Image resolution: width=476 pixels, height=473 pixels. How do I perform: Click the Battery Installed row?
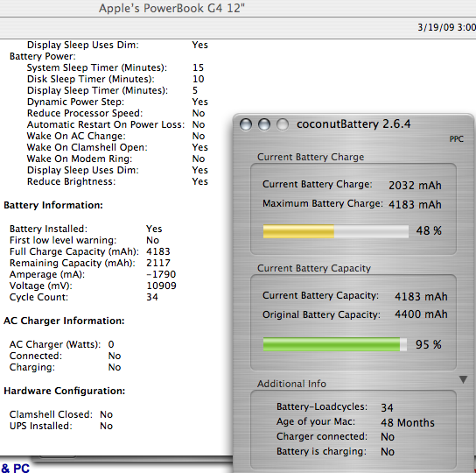point(86,229)
